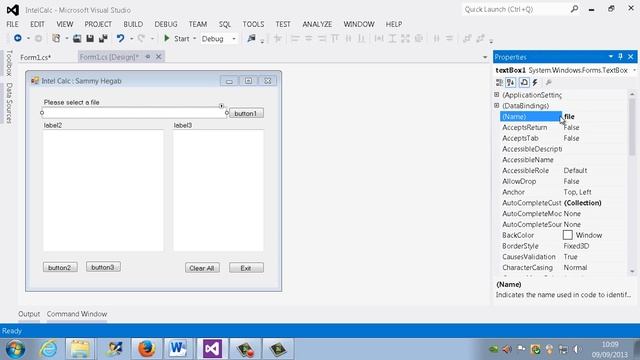Select button3 on the form designer

click(103, 267)
